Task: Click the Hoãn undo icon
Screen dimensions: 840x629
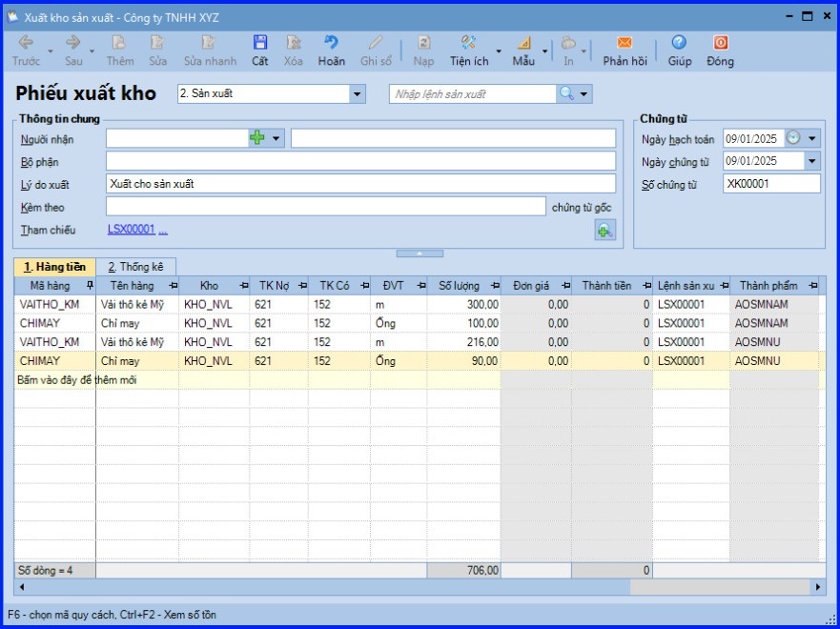Action: point(331,43)
